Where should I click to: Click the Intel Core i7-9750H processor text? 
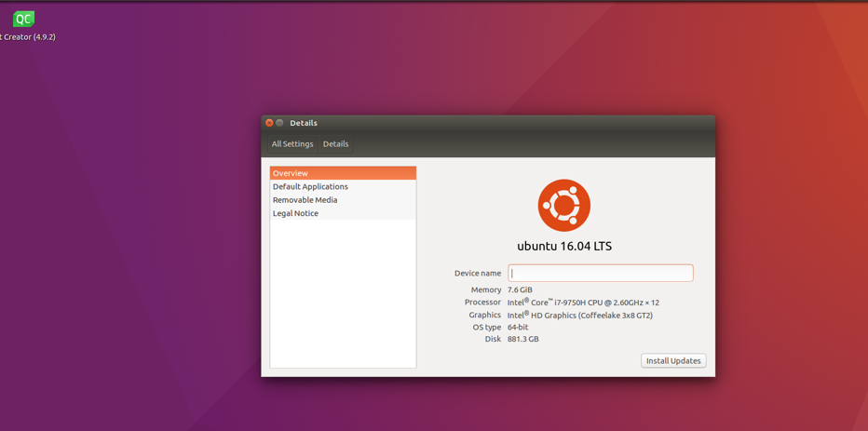click(x=583, y=303)
